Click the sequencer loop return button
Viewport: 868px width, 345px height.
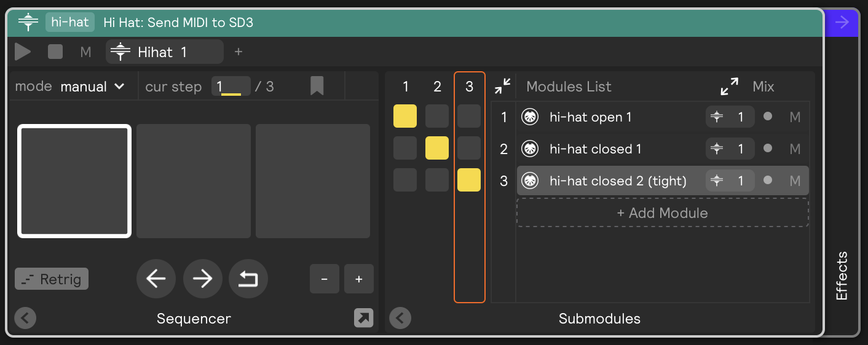248,279
